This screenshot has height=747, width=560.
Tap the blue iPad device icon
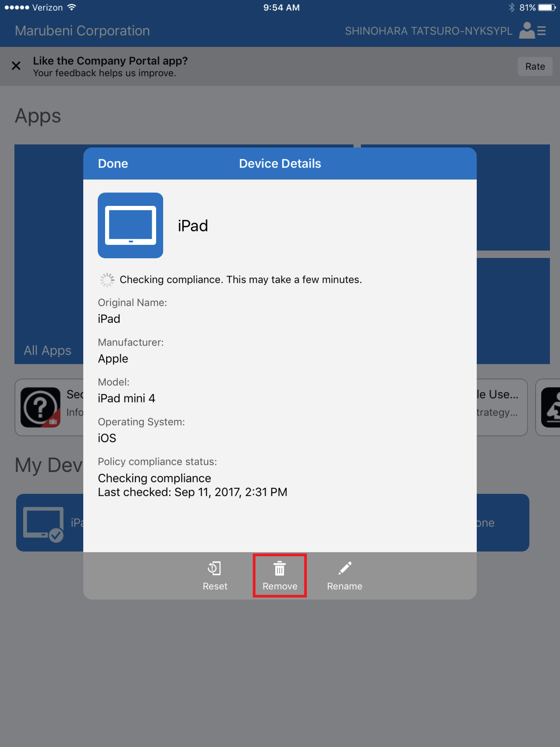pos(131,225)
